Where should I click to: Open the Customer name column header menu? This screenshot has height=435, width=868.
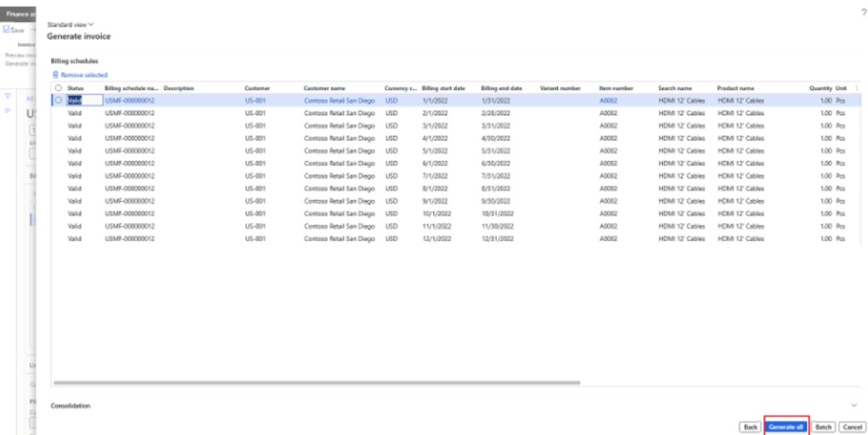point(324,87)
